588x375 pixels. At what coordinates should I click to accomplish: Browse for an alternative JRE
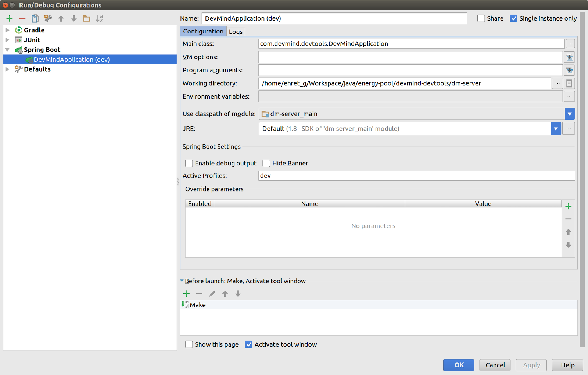pos(569,129)
